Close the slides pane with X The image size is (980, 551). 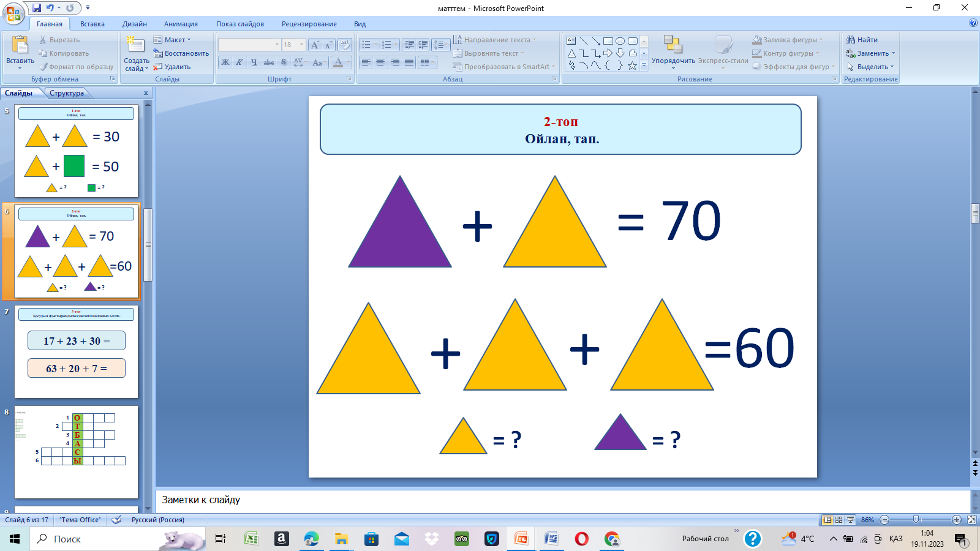[146, 93]
